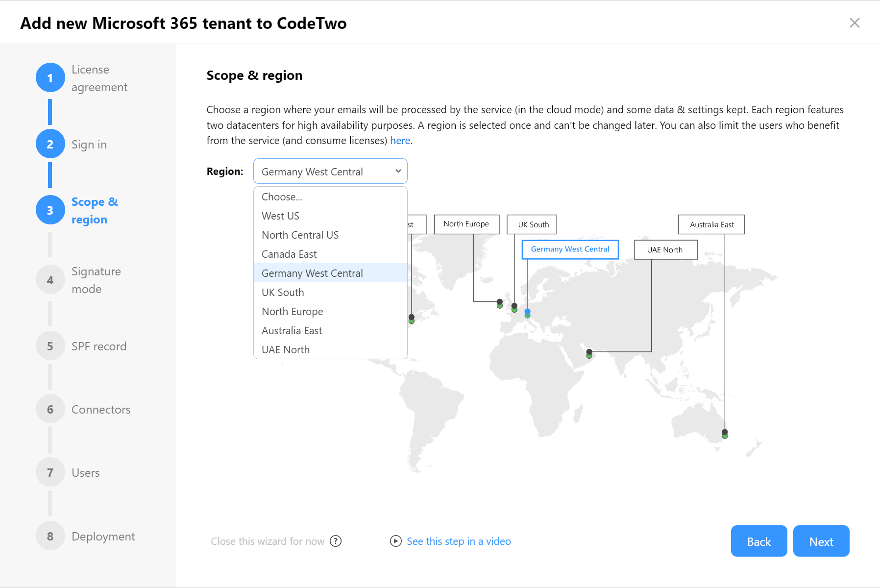
Task: Click the Deployment step label
Action: (103, 537)
